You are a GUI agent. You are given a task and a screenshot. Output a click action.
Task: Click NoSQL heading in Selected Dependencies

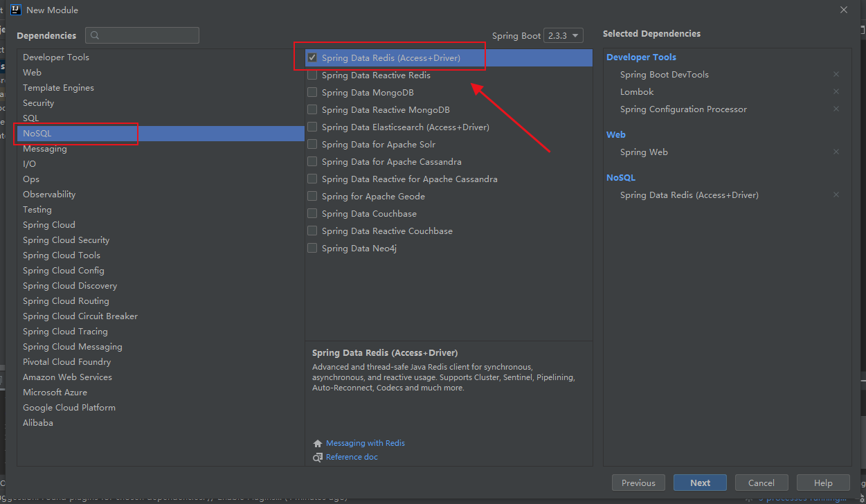click(620, 177)
